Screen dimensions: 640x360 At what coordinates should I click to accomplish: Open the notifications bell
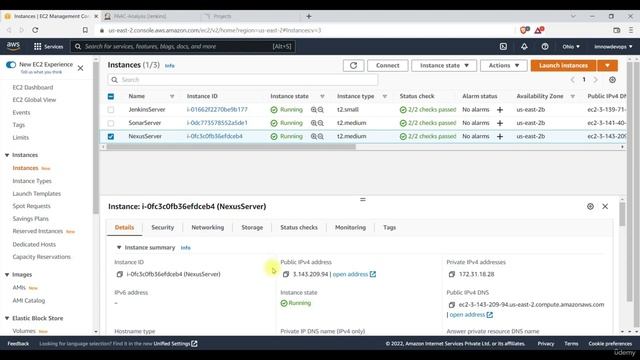click(x=524, y=47)
